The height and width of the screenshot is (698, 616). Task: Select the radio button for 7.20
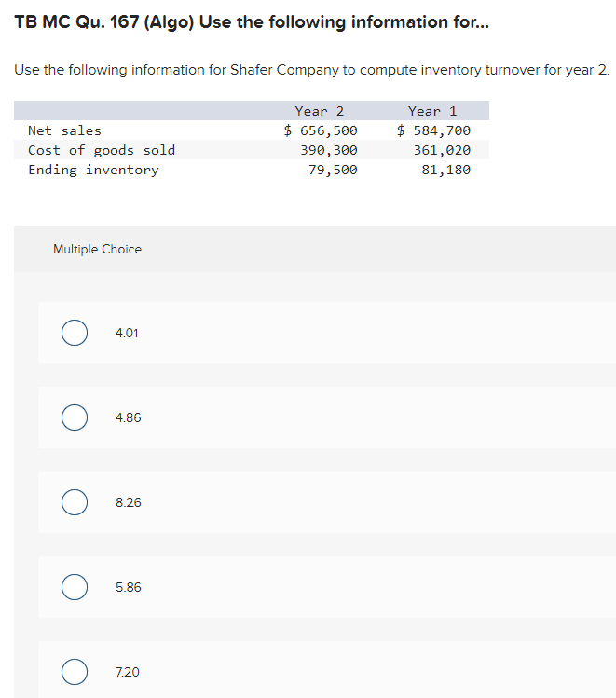[75, 672]
